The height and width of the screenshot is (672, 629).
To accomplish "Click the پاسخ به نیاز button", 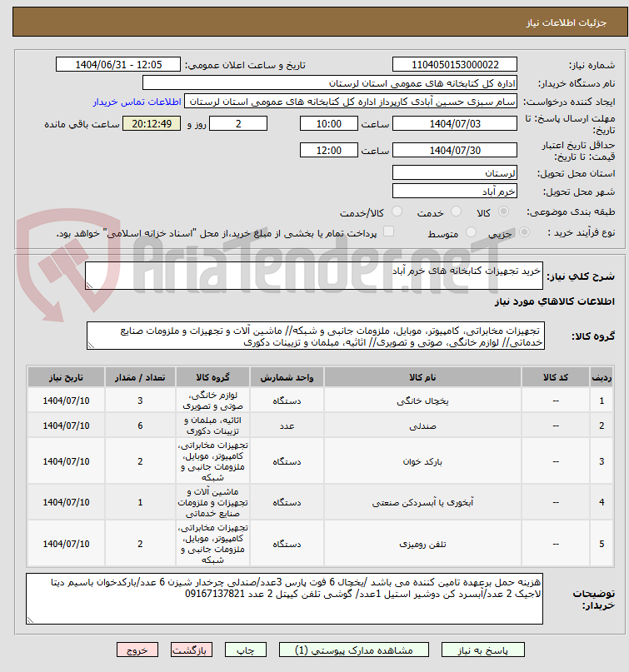I will coord(483,650).
